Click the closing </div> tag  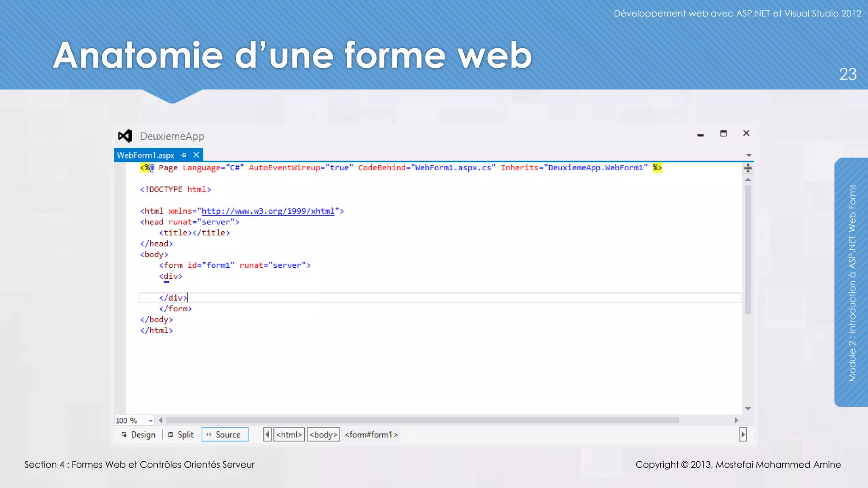click(173, 298)
